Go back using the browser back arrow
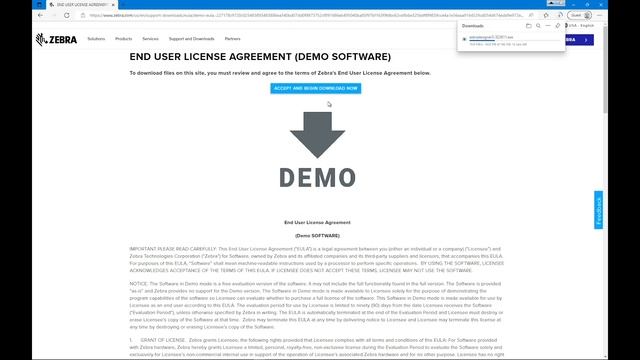640x360 pixels. [x=40, y=15]
